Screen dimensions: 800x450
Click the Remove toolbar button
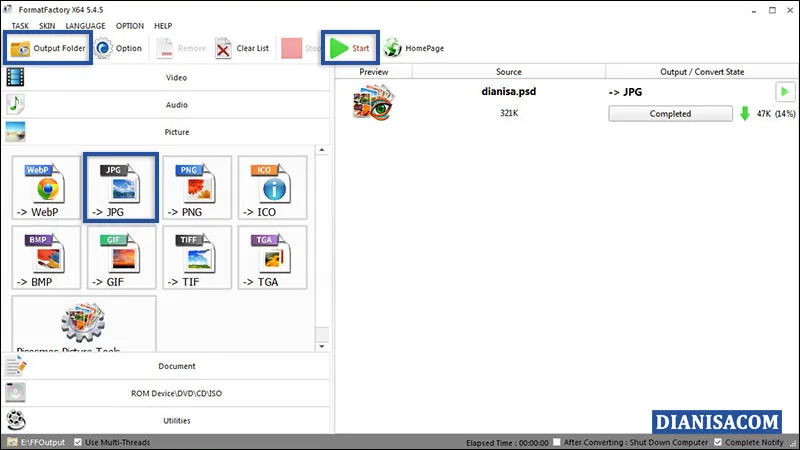tap(181, 48)
